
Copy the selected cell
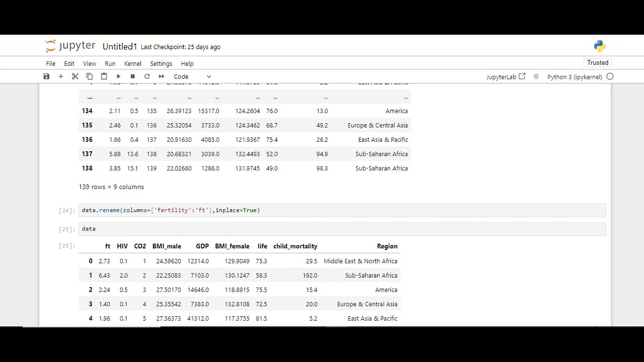pyautogui.click(x=90, y=76)
